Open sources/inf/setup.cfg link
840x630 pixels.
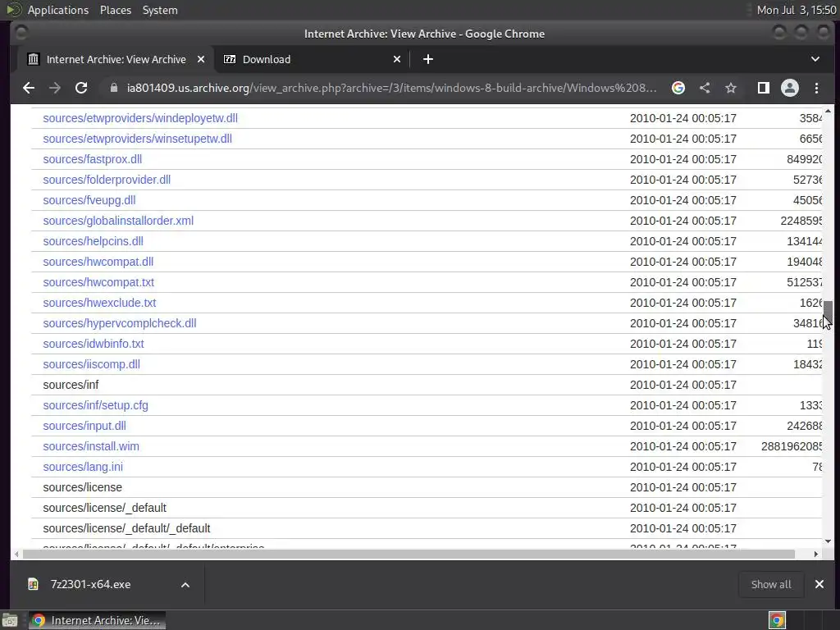click(x=95, y=405)
